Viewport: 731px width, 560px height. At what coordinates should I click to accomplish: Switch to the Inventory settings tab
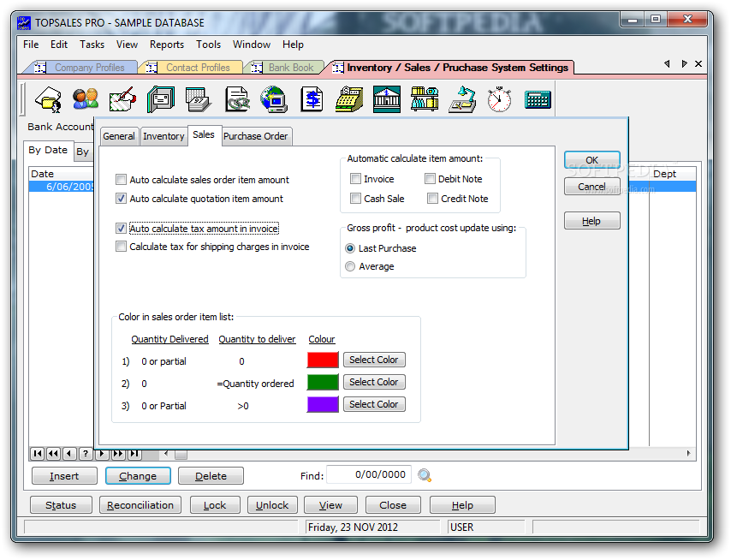[163, 136]
